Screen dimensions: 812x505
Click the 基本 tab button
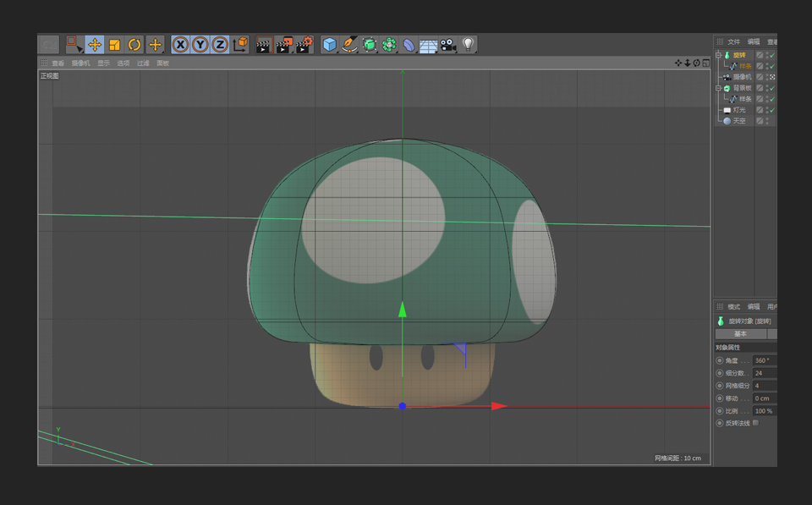740,334
